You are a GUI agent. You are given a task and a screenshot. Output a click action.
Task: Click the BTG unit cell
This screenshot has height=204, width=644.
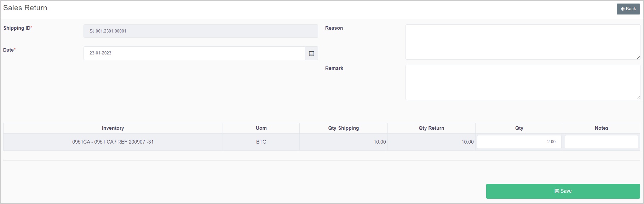tap(261, 142)
